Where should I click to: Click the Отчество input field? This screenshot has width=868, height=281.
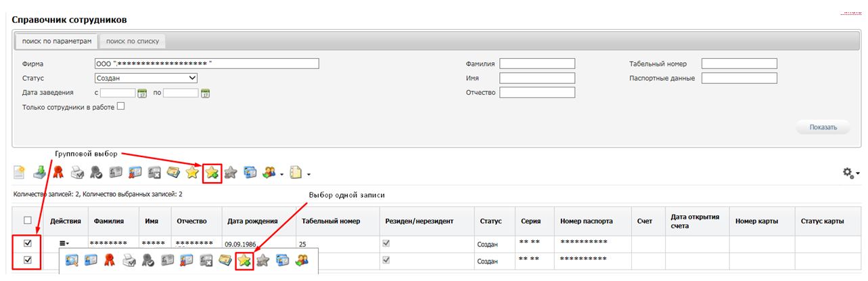pos(537,92)
